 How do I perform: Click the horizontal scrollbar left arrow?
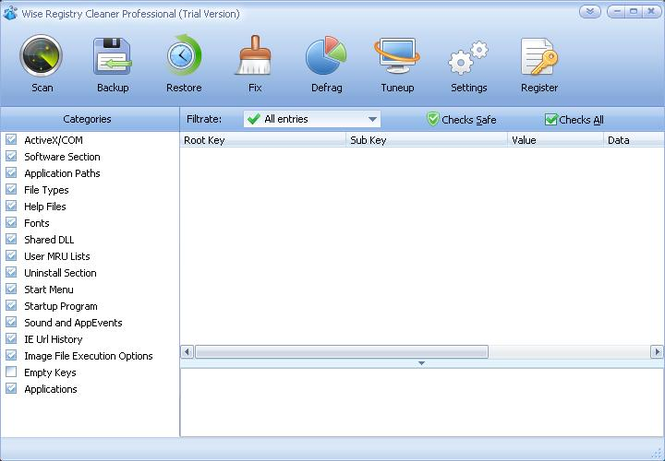click(187, 352)
